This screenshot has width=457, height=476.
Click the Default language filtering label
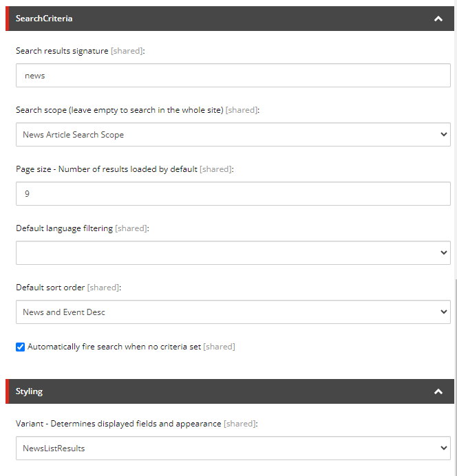coord(64,228)
